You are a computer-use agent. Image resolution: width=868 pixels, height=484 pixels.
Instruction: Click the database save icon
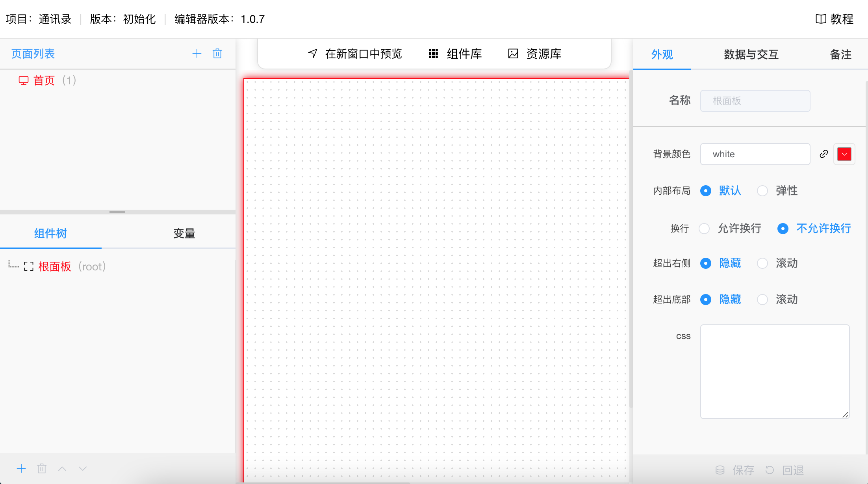pyautogui.click(x=720, y=470)
